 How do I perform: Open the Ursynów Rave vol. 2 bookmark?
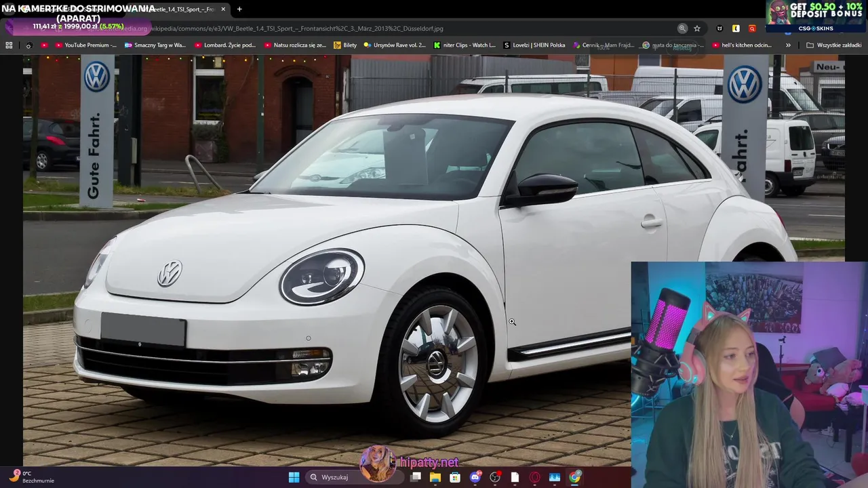(x=395, y=45)
